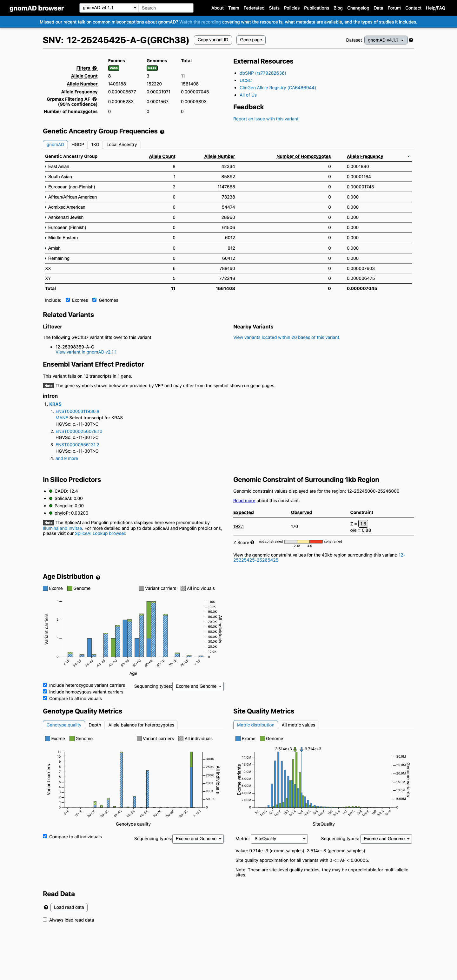
Task: Toggle the Genomes include checkbox
Action: 94,300
